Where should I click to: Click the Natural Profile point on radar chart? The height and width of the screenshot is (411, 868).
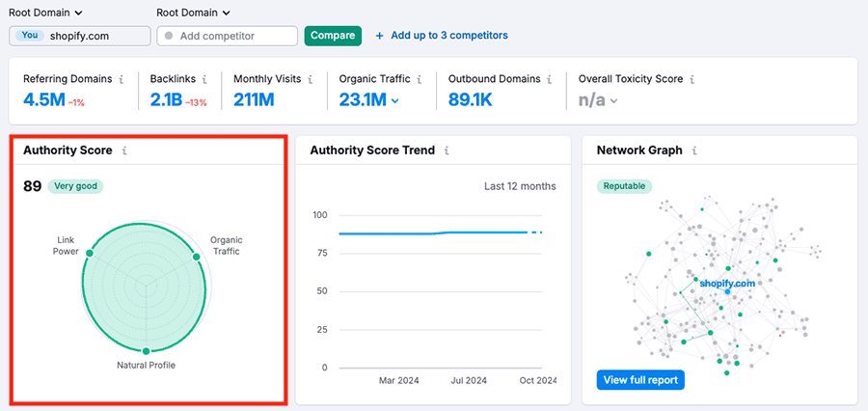(147, 350)
